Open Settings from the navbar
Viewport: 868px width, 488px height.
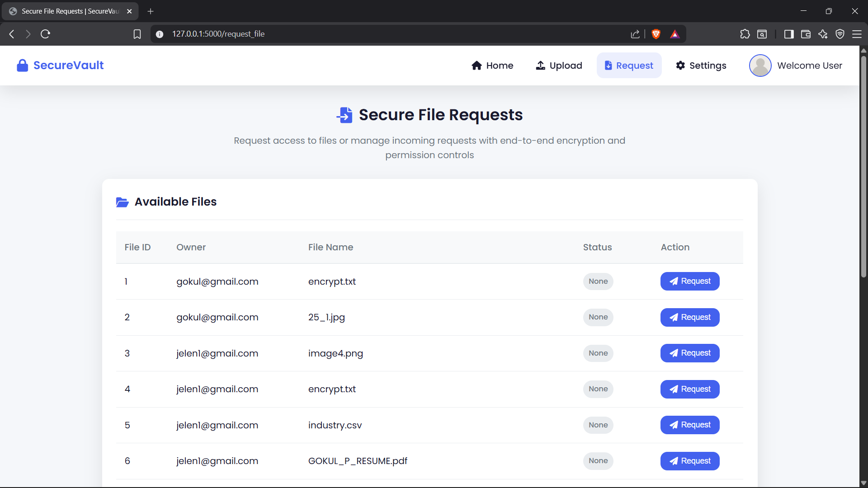tap(701, 66)
